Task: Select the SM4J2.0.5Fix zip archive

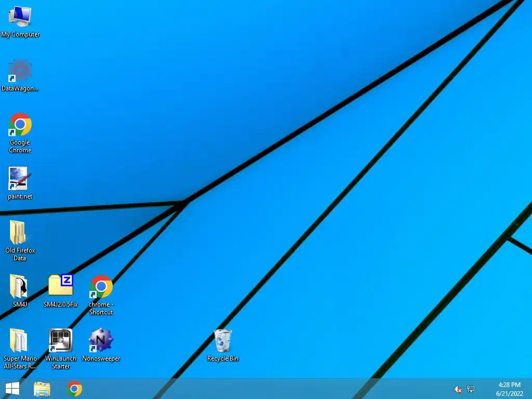Action: 61,291
